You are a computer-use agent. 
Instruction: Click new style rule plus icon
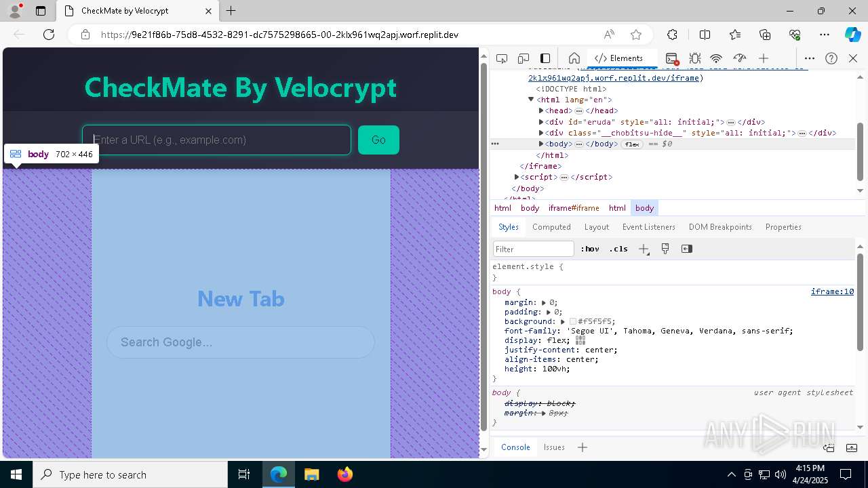click(644, 249)
